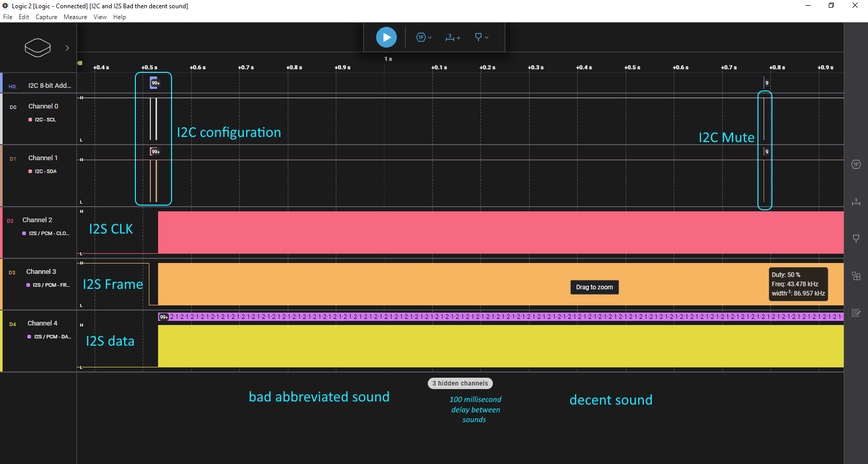Screen dimensions: 868x464
Task: Open the analyzers dropdown arrow in toolbar
Action: (x=430, y=38)
